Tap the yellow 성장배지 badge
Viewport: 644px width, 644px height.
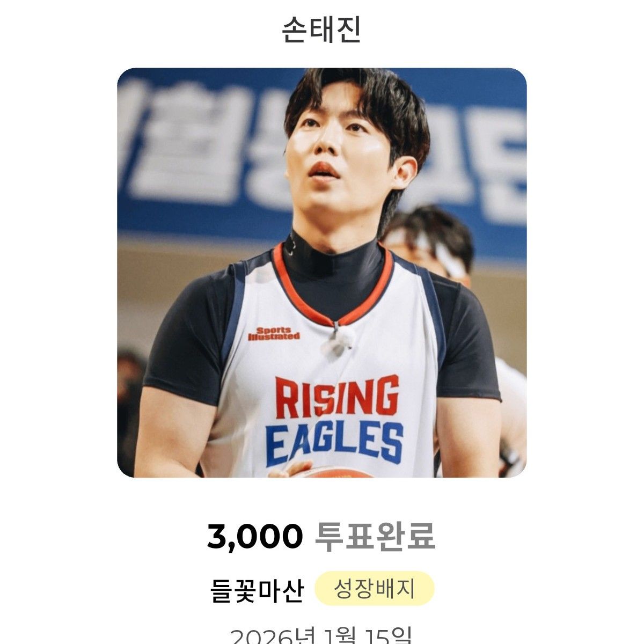pyautogui.click(x=374, y=589)
